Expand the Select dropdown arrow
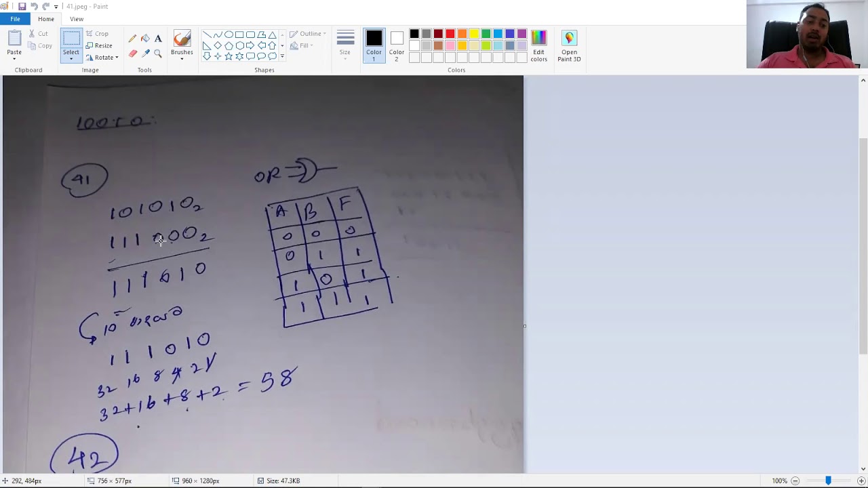 71,59
